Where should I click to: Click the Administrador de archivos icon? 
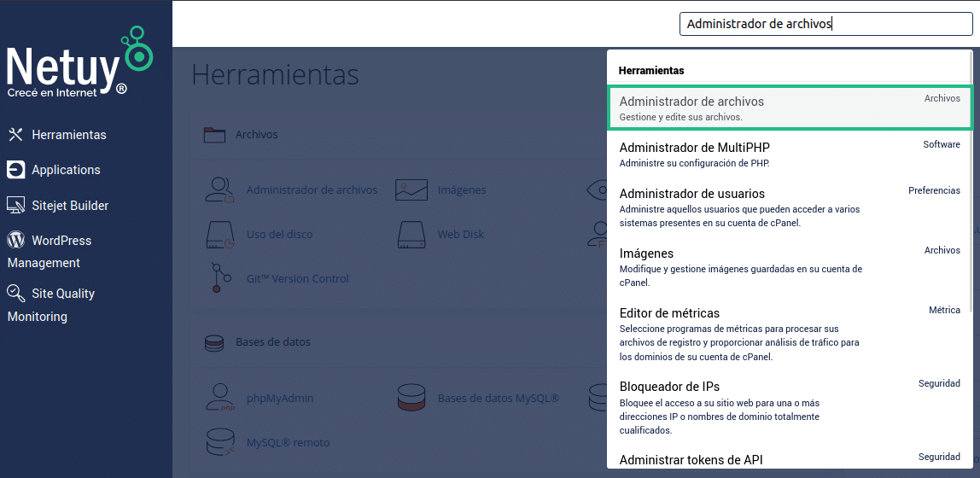[219, 189]
